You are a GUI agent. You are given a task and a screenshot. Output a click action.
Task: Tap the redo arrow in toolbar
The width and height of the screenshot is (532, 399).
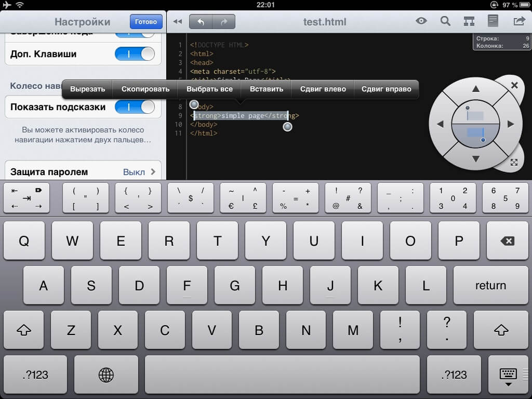(x=223, y=22)
